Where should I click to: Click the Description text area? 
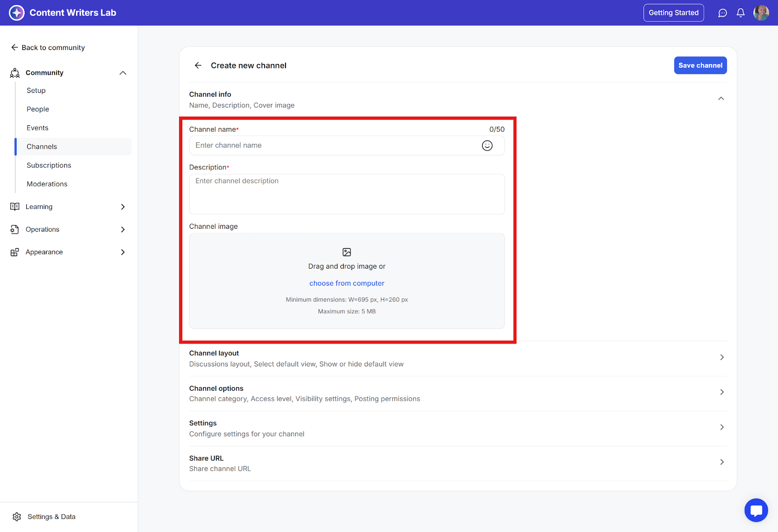347,194
